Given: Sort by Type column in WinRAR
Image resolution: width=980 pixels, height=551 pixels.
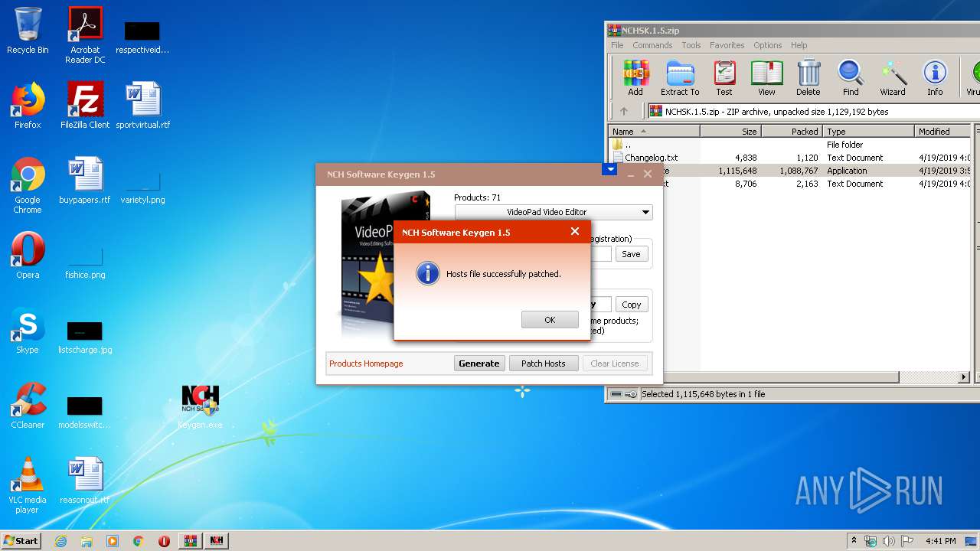Looking at the screenshot, I should coord(869,132).
